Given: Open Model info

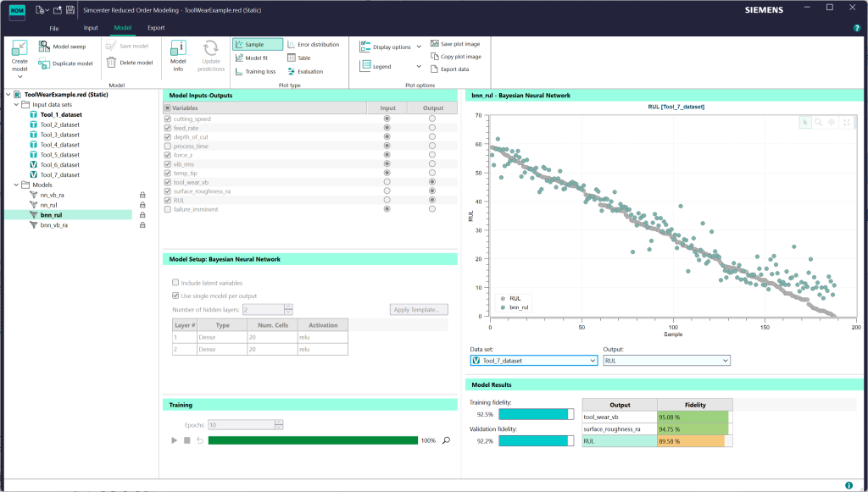Looking at the screenshot, I should coord(178,55).
